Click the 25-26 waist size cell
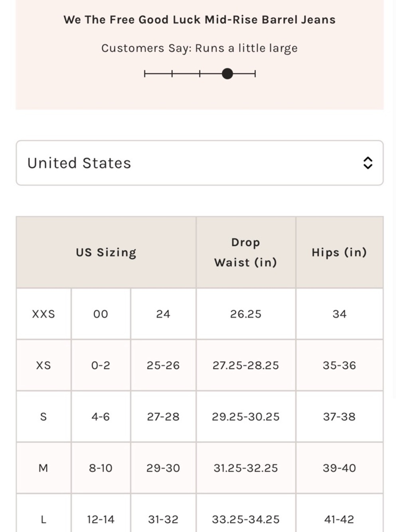The image size is (399, 532). [163, 365]
